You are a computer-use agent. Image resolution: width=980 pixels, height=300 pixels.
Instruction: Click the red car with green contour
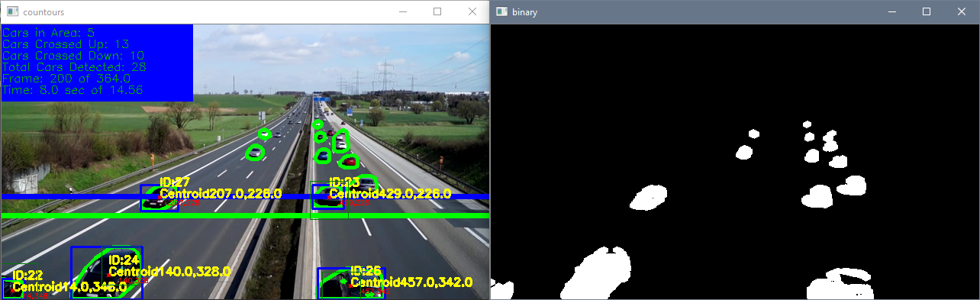click(x=350, y=161)
